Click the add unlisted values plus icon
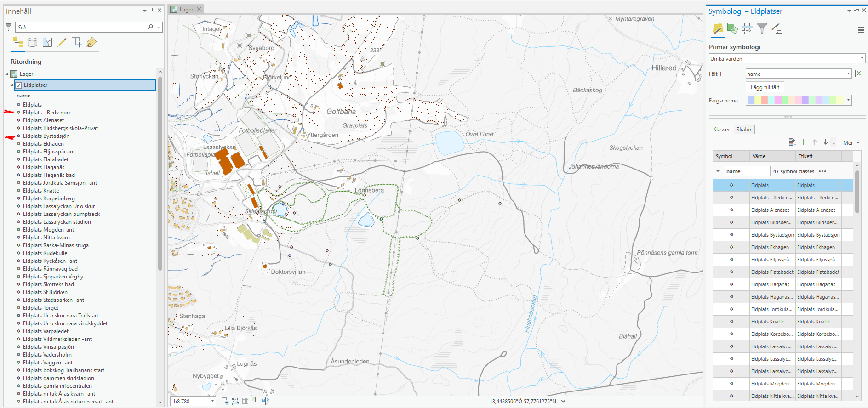Screen dimensions: 868x408 click(x=804, y=142)
